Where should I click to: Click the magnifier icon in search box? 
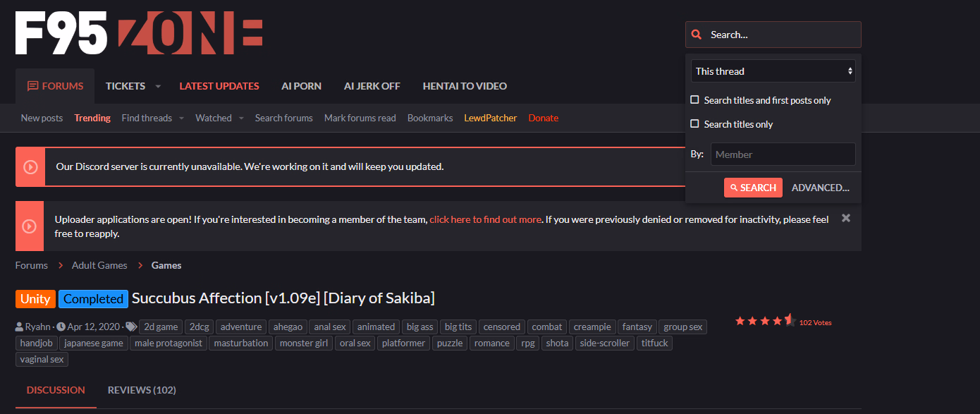697,35
